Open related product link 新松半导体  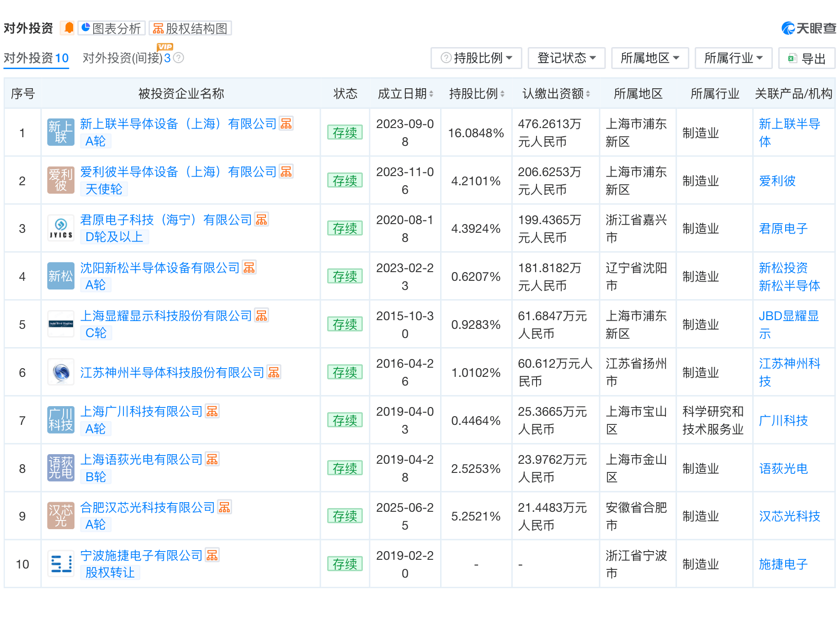[789, 286]
